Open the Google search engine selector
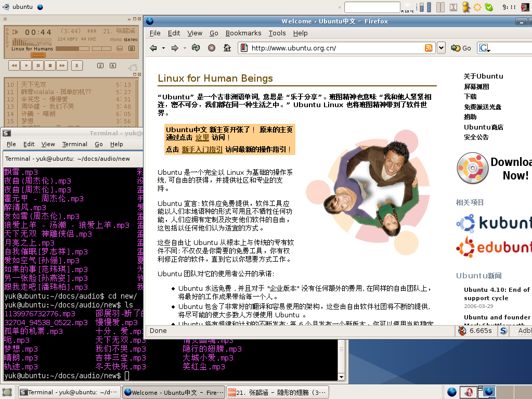532x399 pixels. click(485, 48)
